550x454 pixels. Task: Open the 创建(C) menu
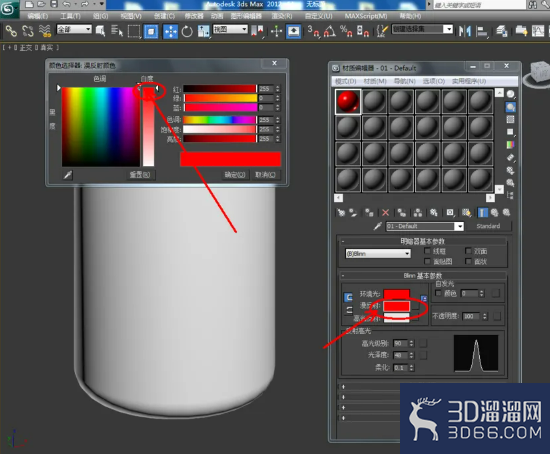[x=164, y=16]
